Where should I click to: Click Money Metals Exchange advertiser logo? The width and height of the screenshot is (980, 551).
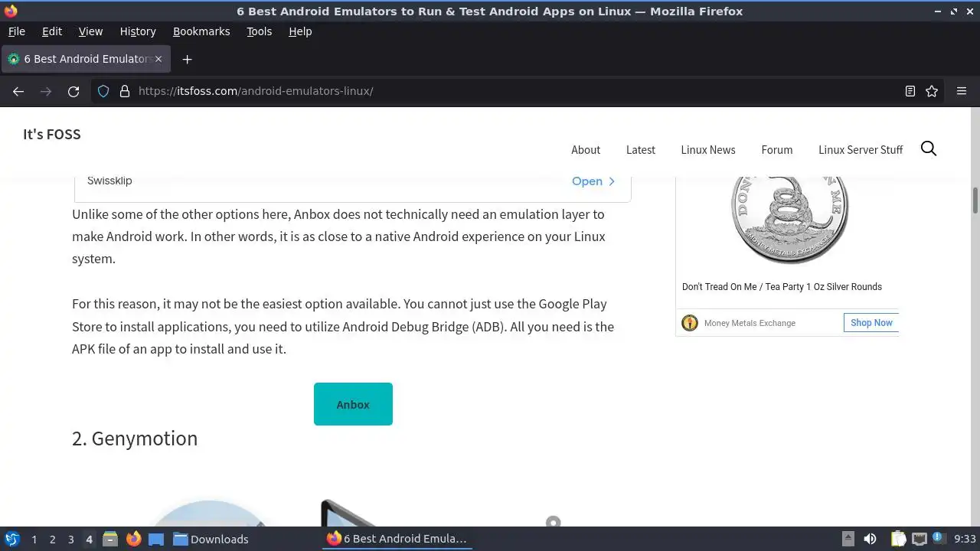pyautogui.click(x=690, y=323)
